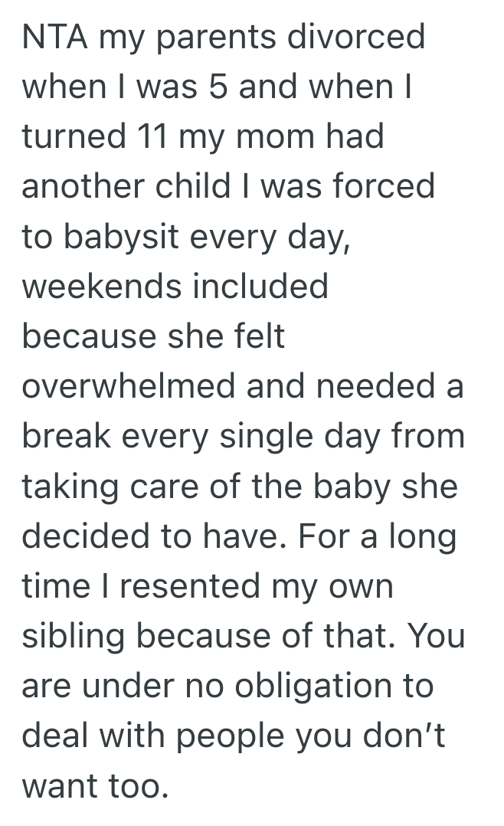This screenshot has width=504, height=826.
Task: Click the final words "want too."
Action: point(94,785)
